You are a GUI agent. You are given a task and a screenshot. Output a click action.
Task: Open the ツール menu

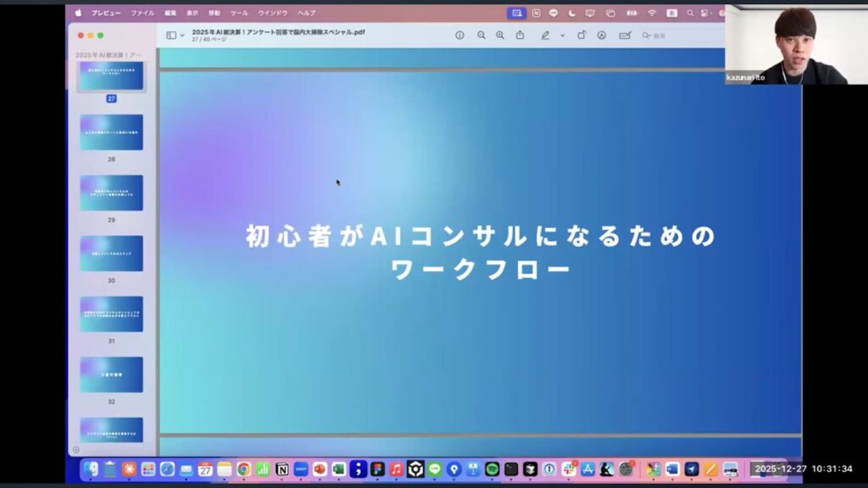coord(239,13)
